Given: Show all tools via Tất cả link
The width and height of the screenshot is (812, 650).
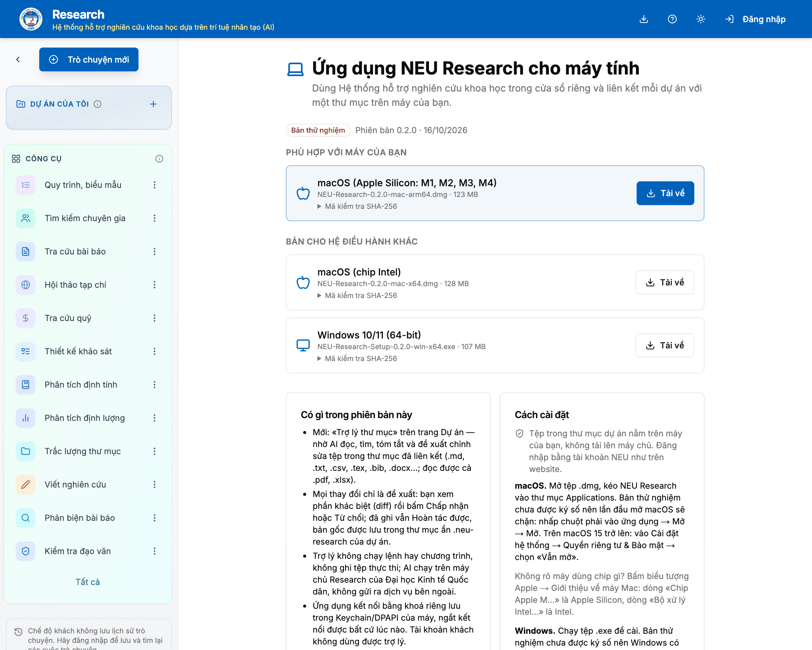Looking at the screenshot, I should pos(88,582).
